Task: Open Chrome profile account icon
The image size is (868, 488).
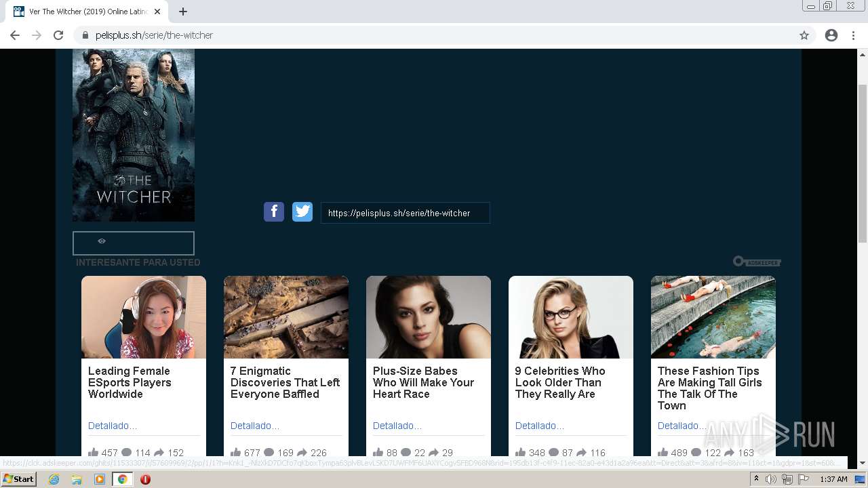Action: pyautogui.click(x=831, y=35)
